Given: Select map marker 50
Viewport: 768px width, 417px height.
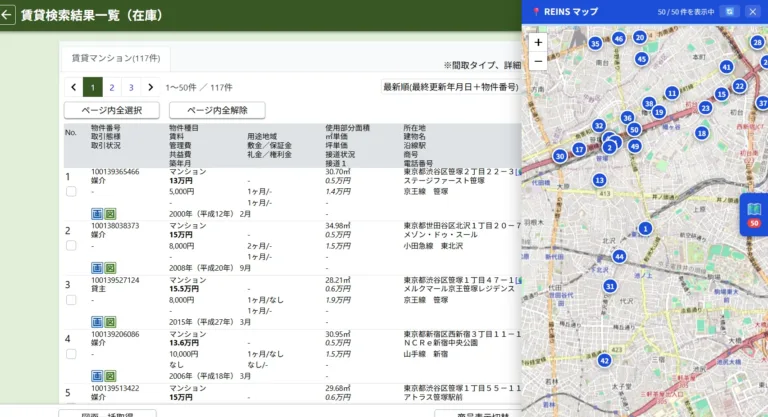Looking at the screenshot, I should point(634,130).
